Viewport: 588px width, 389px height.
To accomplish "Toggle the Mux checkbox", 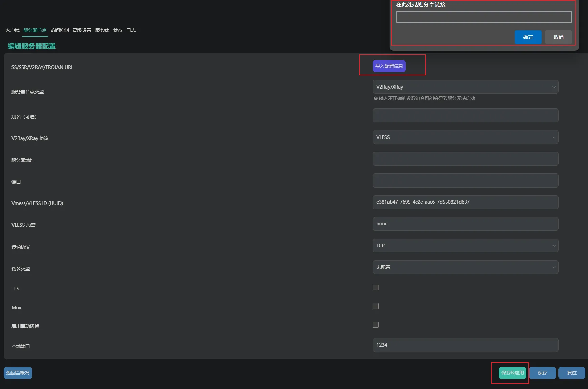I will pos(375,306).
